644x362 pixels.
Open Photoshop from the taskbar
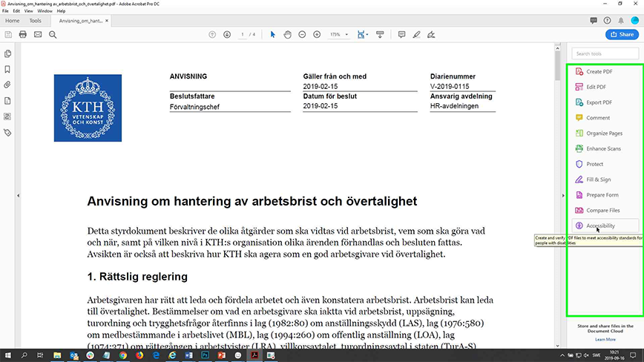point(205,355)
